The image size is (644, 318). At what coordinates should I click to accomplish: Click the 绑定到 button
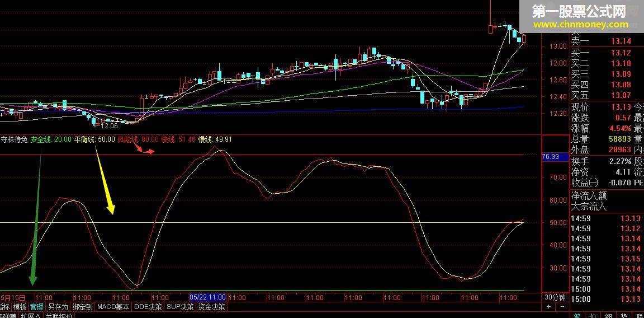click(x=83, y=306)
